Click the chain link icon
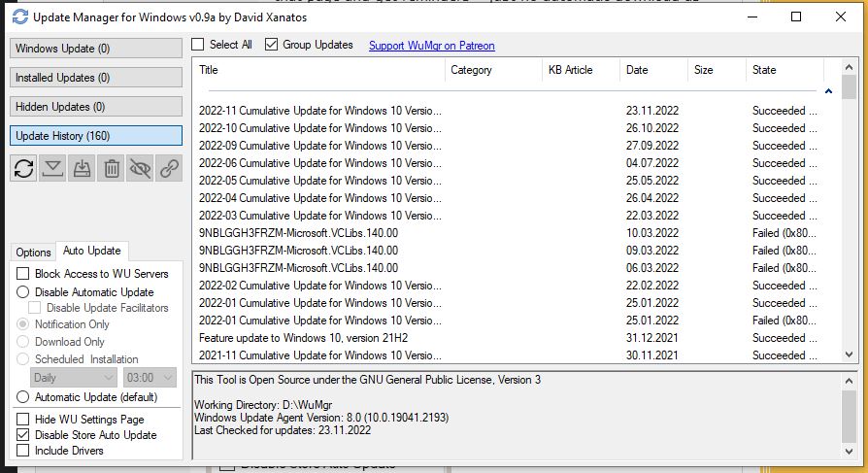868x473 pixels. 170,168
